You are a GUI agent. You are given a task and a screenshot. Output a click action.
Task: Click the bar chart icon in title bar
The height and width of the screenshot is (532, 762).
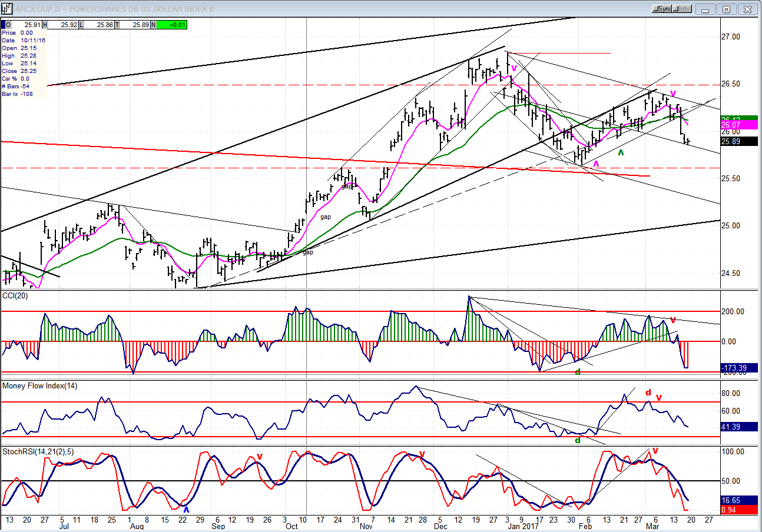tap(6, 9)
